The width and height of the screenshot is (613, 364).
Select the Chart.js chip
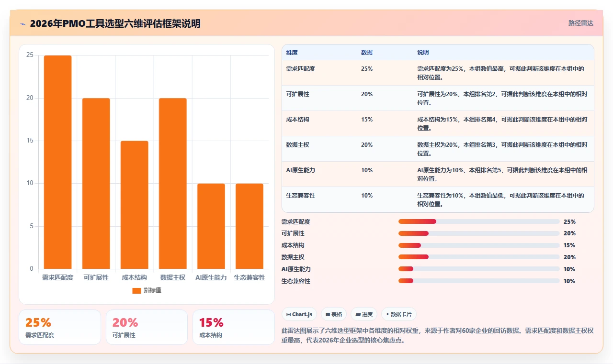coord(299,314)
